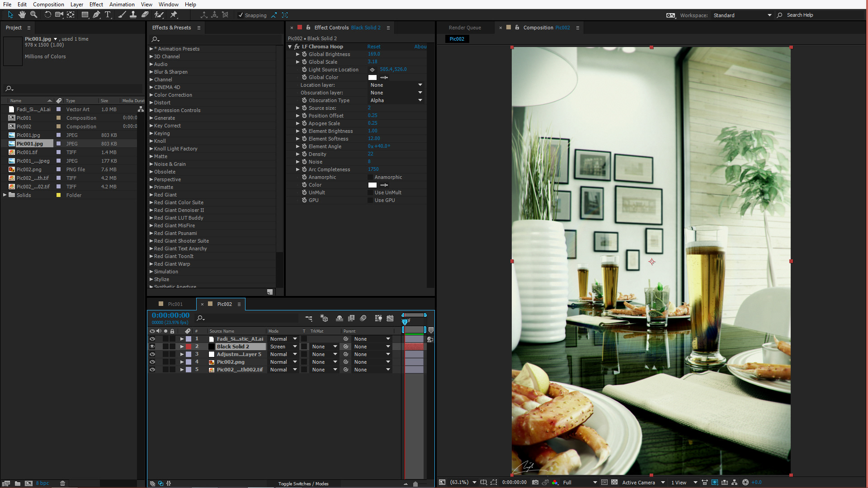Screen dimensions: 868x488
Task: Enable the Use UnMult checkbox
Action: click(x=371, y=192)
